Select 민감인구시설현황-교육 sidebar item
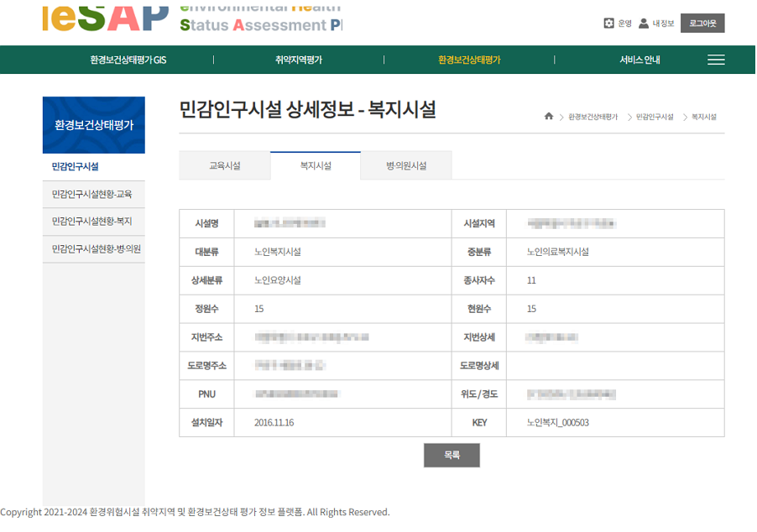This screenshot has height=532, width=757. (94, 194)
